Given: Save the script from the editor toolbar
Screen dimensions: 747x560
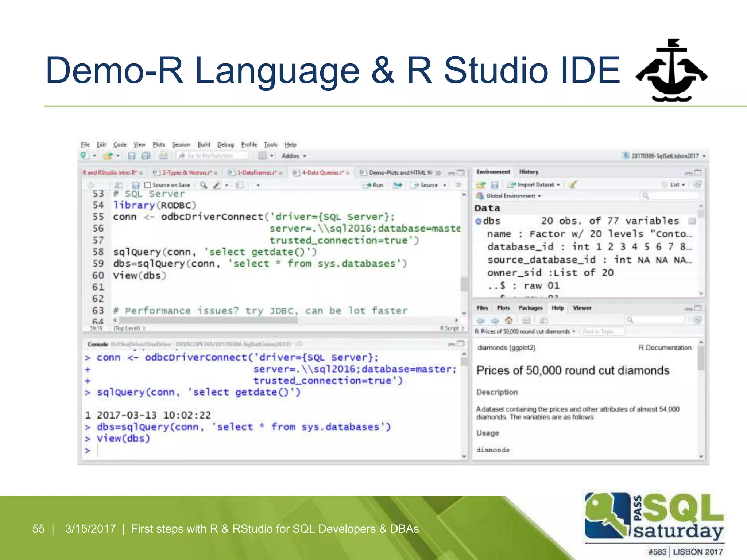Looking at the screenshot, I should (x=136, y=185).
